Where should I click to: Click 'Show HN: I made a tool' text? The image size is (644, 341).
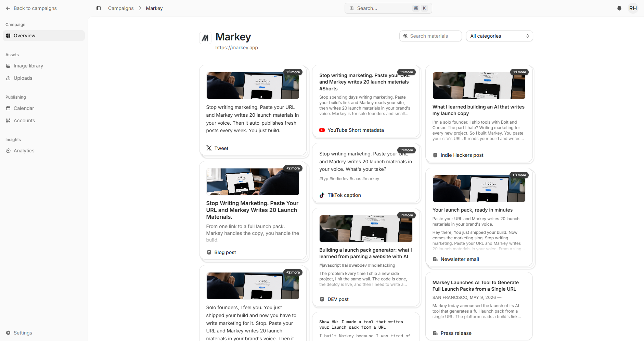point(361,325)
